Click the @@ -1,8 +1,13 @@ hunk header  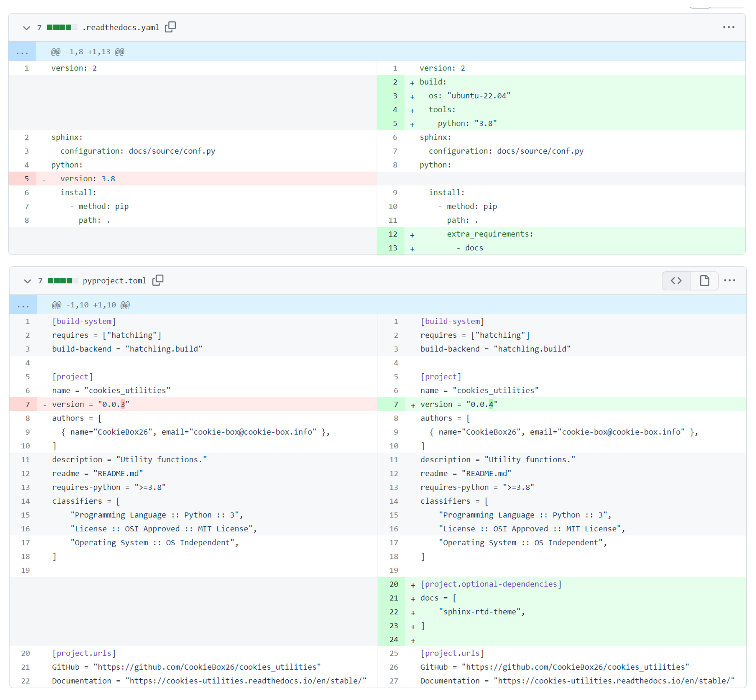(88, 52)
